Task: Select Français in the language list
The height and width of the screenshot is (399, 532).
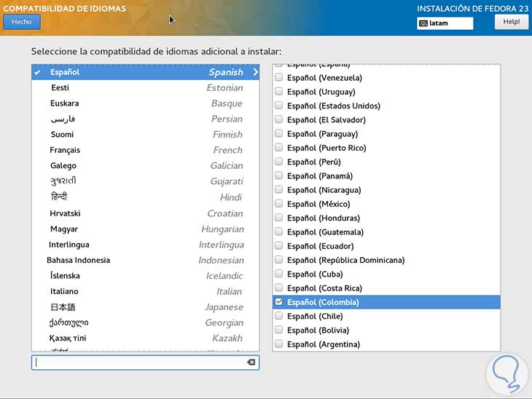Action: tap(65, 150)
